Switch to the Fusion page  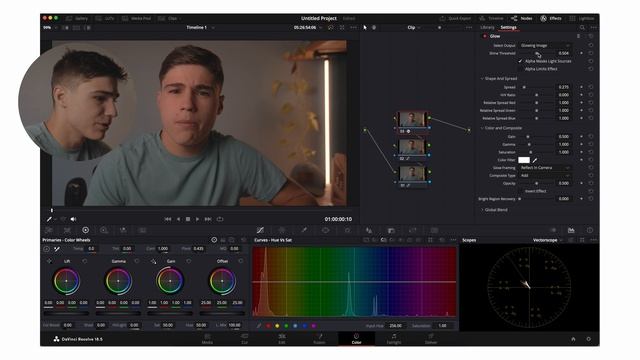[319, 338]
